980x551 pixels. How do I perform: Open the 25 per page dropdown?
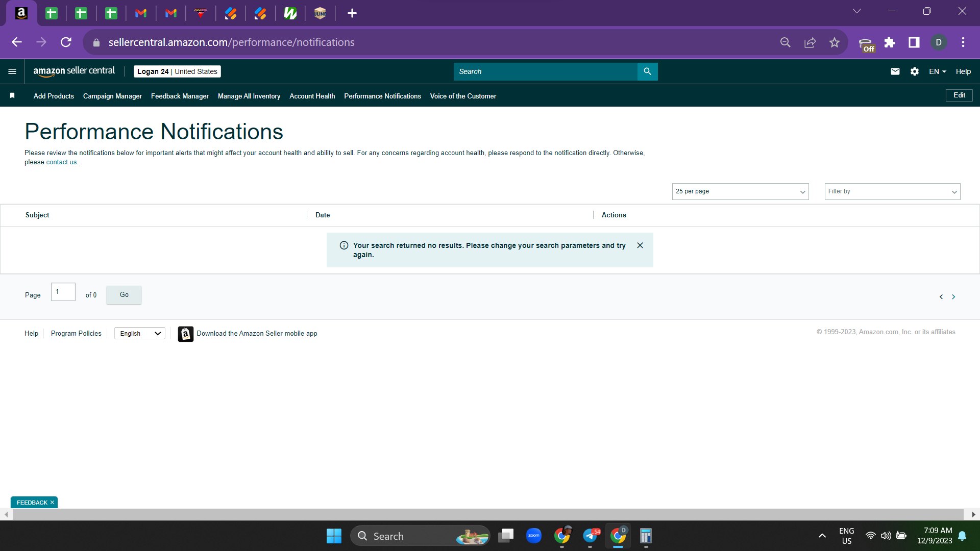(741, 192)
